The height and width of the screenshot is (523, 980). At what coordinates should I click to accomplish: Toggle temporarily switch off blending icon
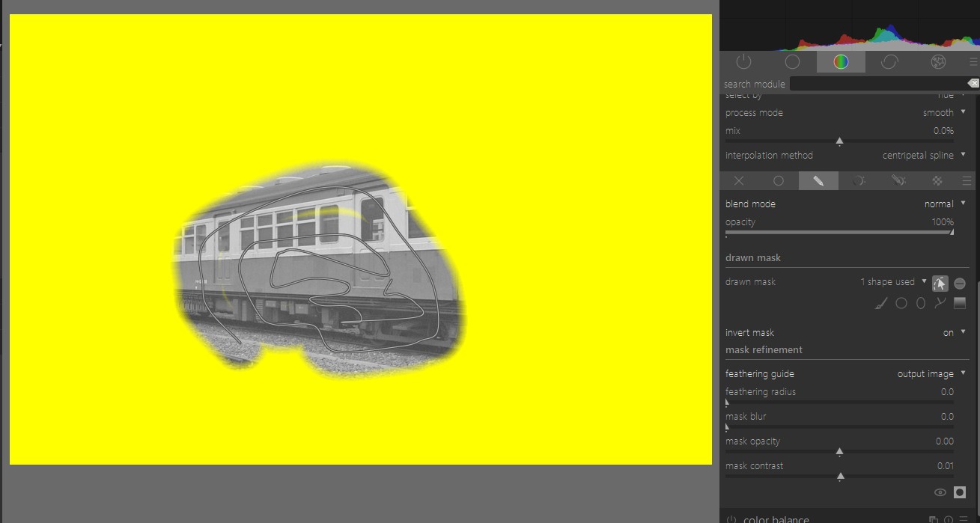[x=960, y=492]
